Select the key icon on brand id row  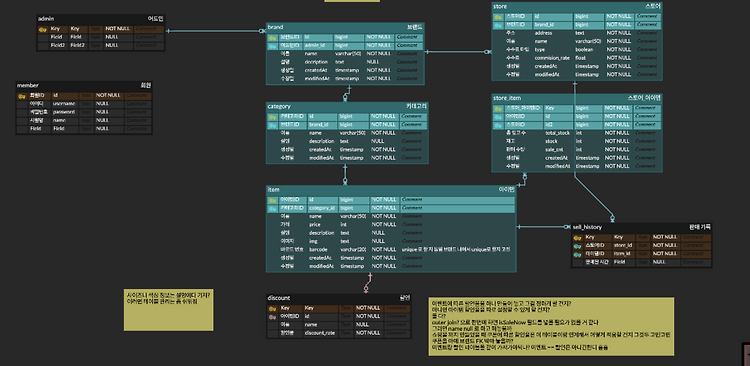point(272,37)
